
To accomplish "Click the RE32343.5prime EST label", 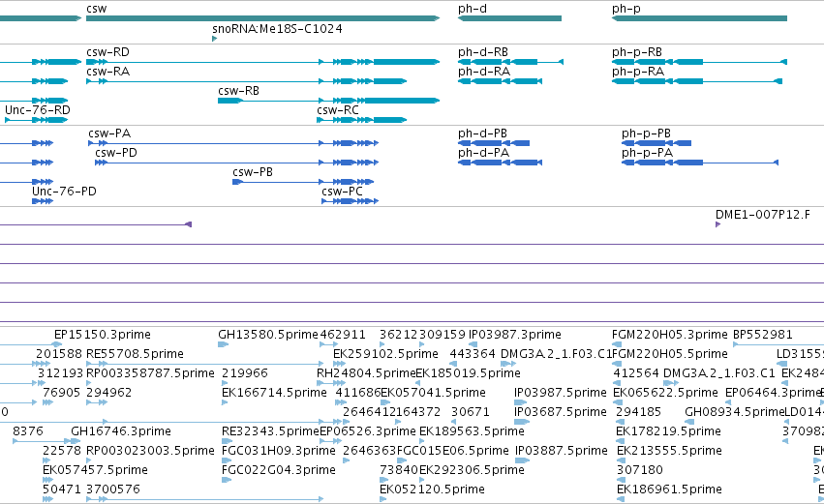I will (271, 431).
